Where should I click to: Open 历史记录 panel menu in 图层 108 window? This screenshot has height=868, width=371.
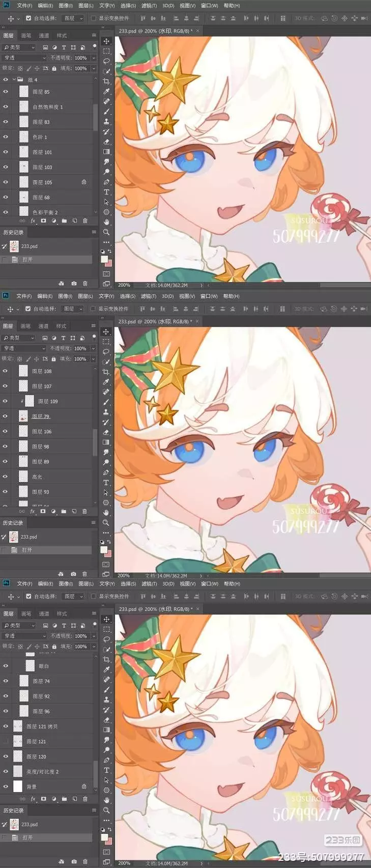coord(93,523)
